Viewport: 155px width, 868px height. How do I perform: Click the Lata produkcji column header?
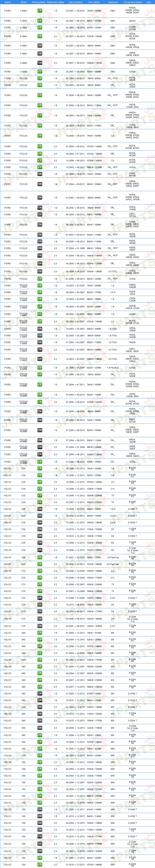pyautogui.click(x=75, y=2)
